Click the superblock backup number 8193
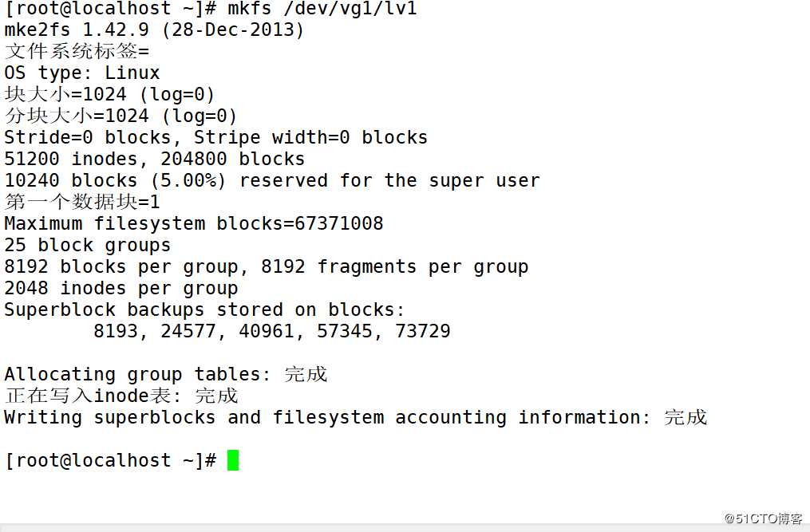 coord(116,331)
